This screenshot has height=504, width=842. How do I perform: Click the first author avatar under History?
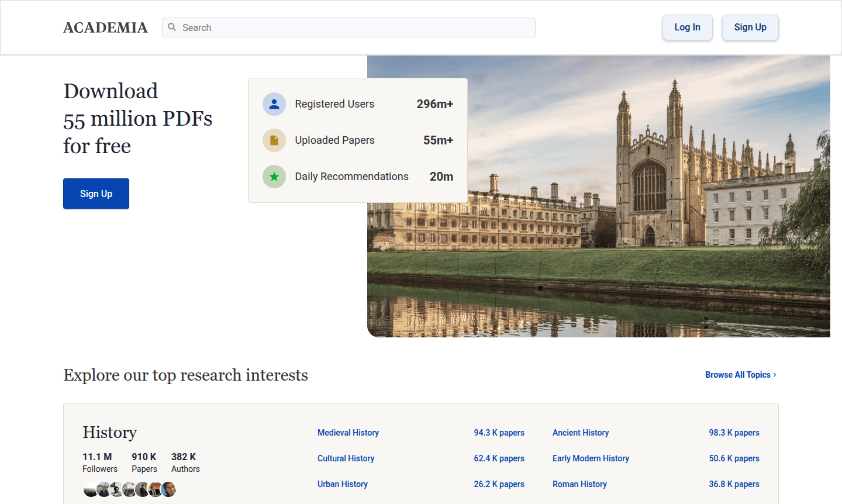[90, 489]
